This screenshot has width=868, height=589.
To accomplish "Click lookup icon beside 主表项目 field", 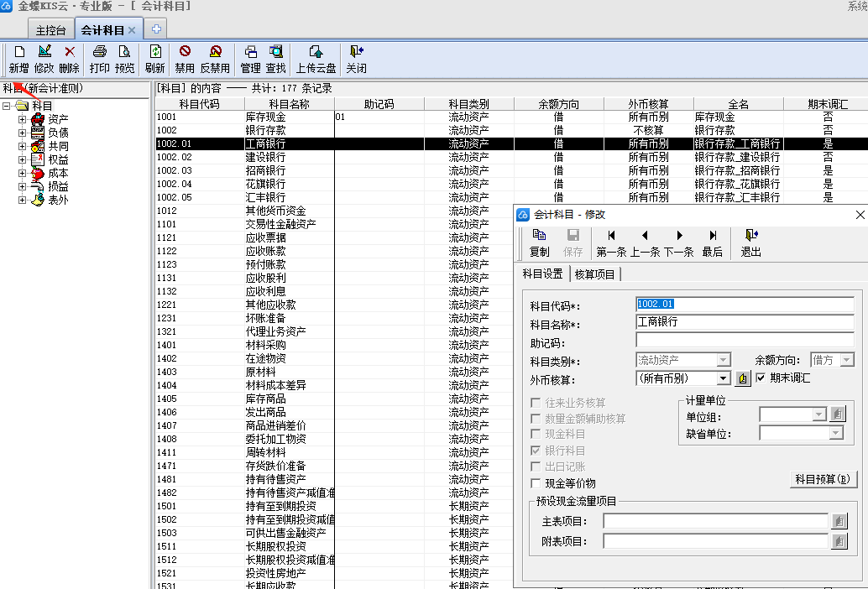I will (x=839, y=521).
